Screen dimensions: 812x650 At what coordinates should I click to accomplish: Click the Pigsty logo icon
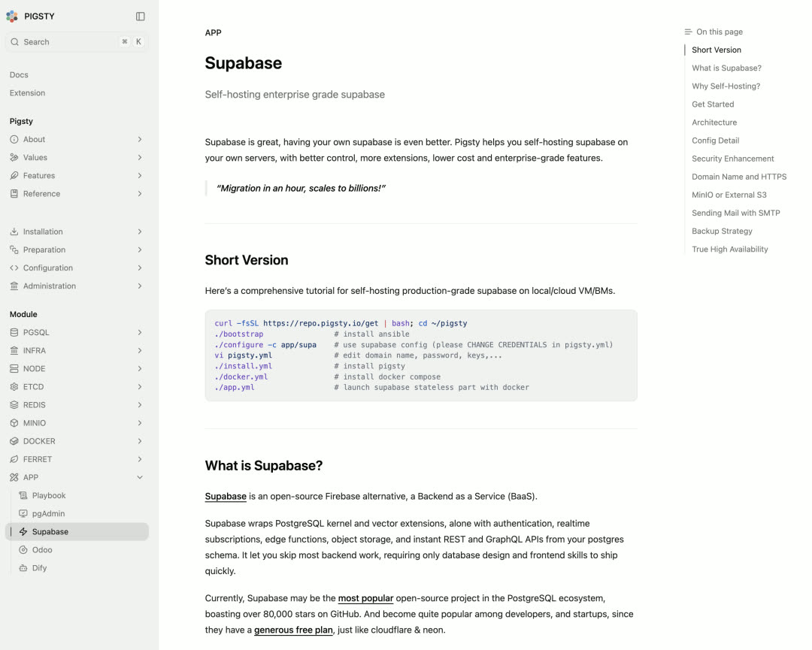pyautogui.click(x=12, y=17)
